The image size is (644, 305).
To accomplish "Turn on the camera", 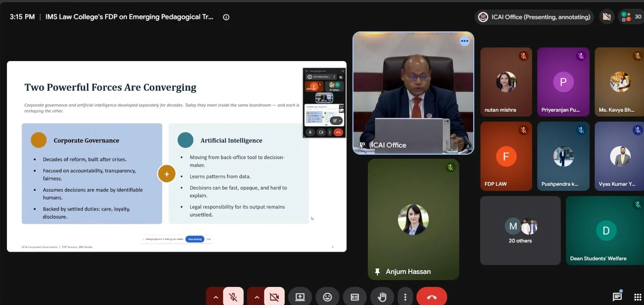I will click(x=275, y=297).
